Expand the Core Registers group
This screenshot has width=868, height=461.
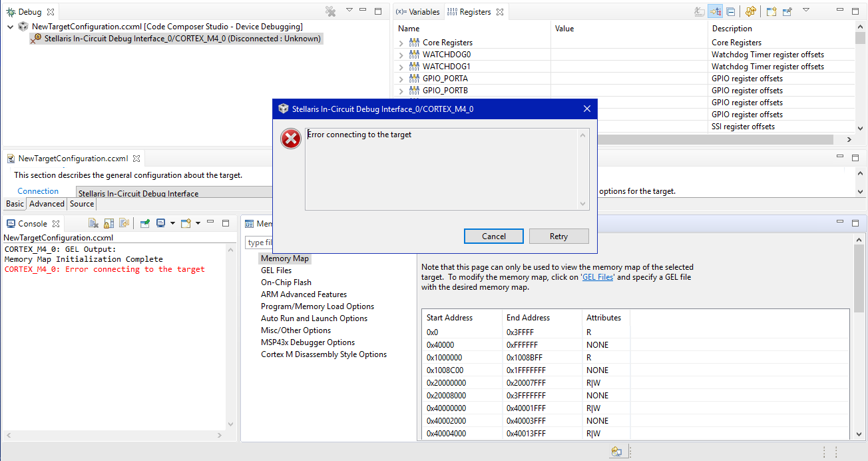click(x=401, y=43)
